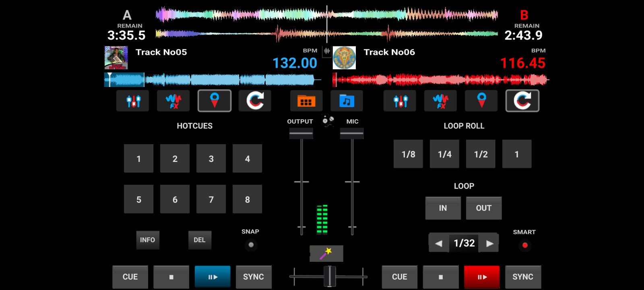Toggle the waveform view button beside BPM
Image resolution: width=644 pixels, height=290 pixels.
pyautogui.click(x=327, y=51)
